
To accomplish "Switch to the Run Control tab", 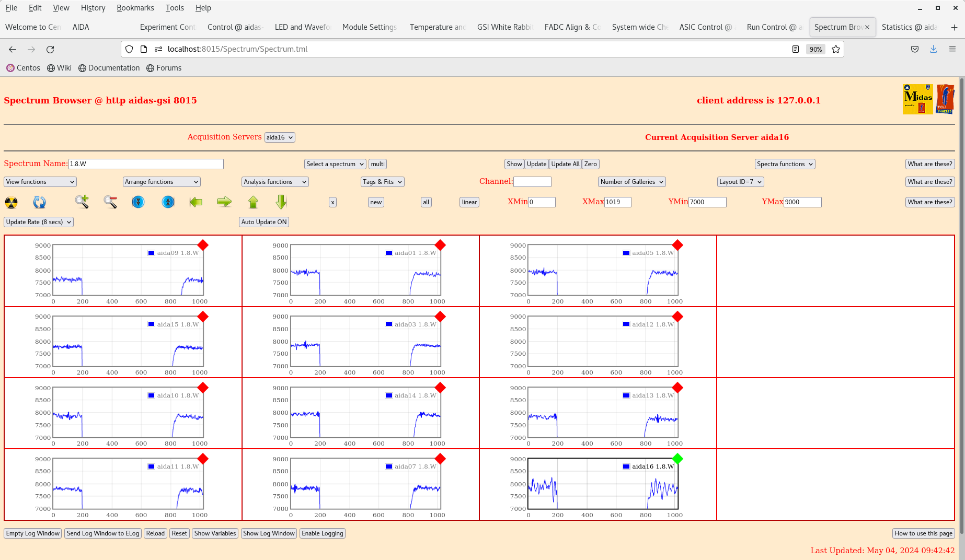I will [774, 27].
